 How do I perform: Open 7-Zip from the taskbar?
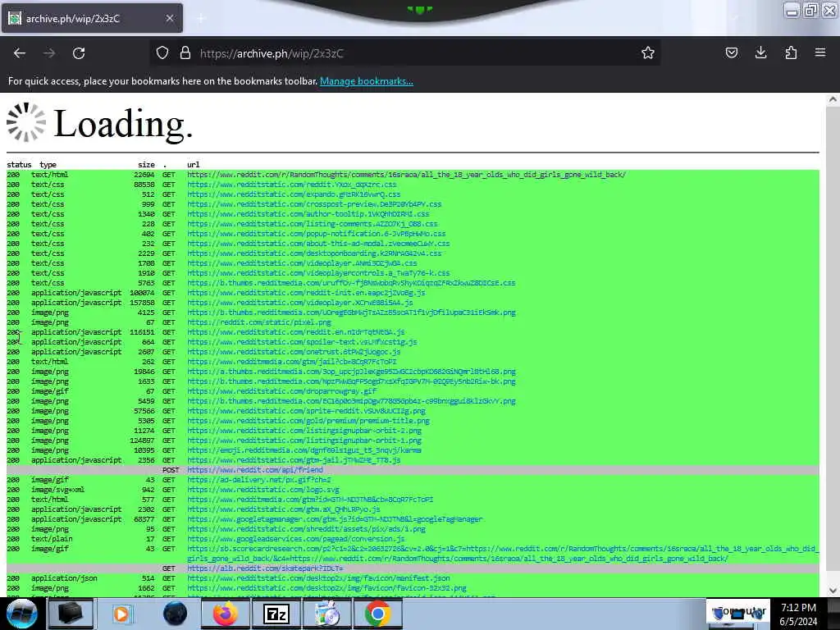(276, 614)
